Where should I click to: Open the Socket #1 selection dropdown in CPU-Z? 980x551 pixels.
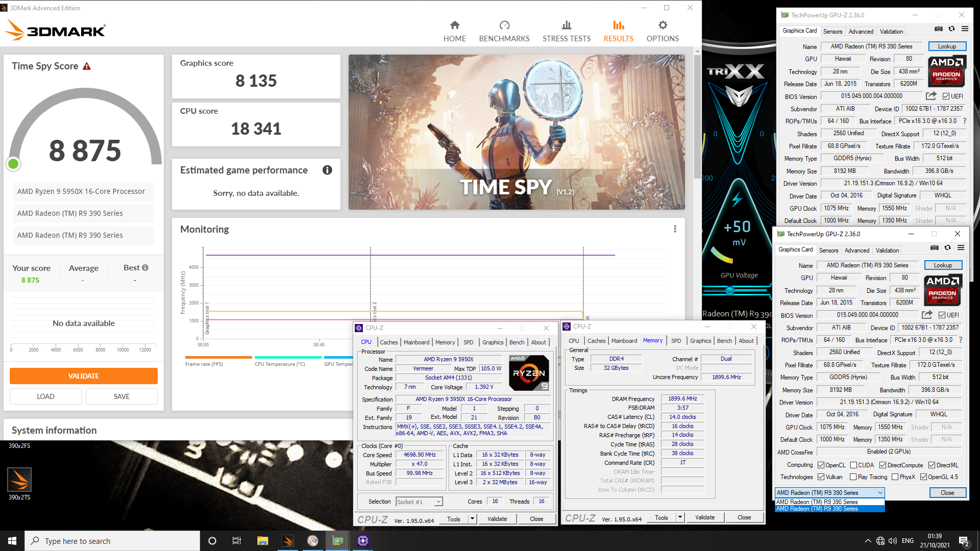(x=438, y=502)
